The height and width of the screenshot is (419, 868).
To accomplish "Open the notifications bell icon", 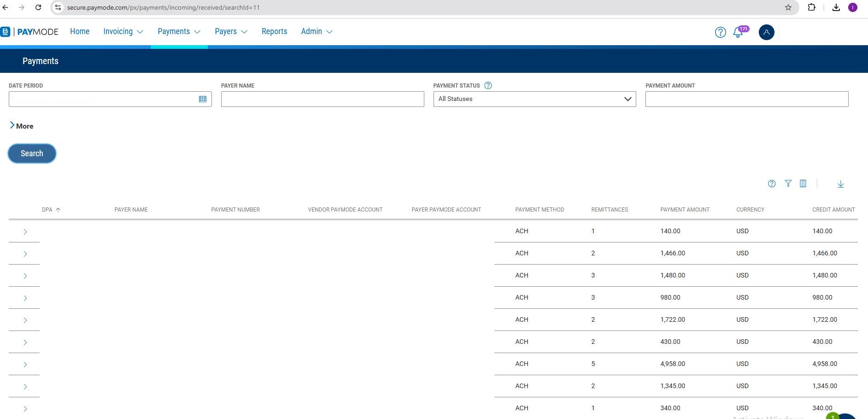I will click(x=738, y=33).
